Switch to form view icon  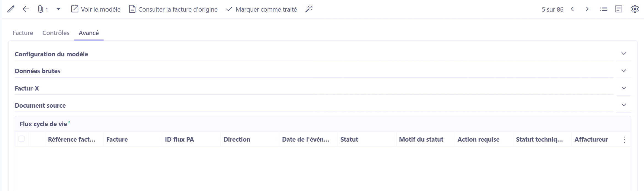tap(619, 9)
